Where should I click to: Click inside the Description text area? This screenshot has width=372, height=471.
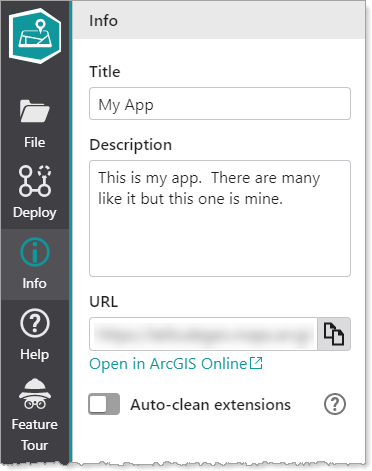pos(220,219)
